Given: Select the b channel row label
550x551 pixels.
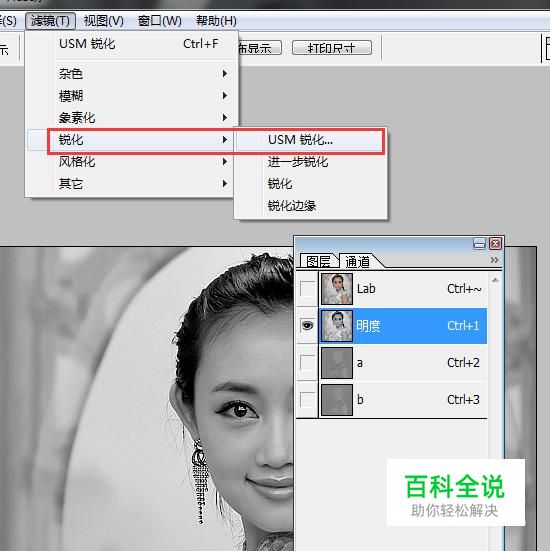Looking at the screenshot, I should point(360,400).
